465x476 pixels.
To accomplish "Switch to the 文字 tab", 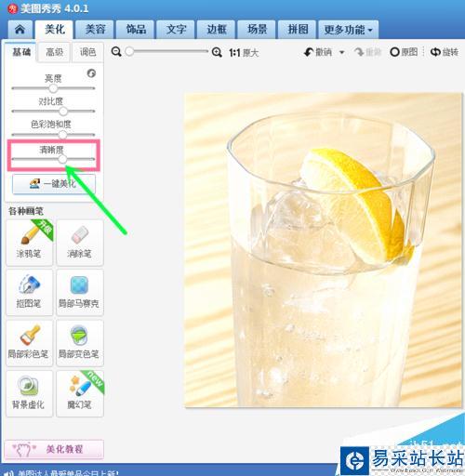I will coord(176,30).
